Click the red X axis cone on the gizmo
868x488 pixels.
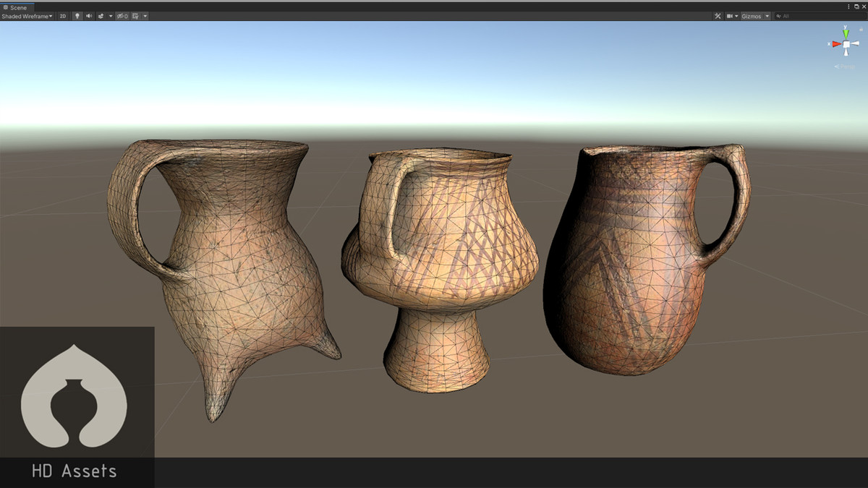tap(837, 43)
